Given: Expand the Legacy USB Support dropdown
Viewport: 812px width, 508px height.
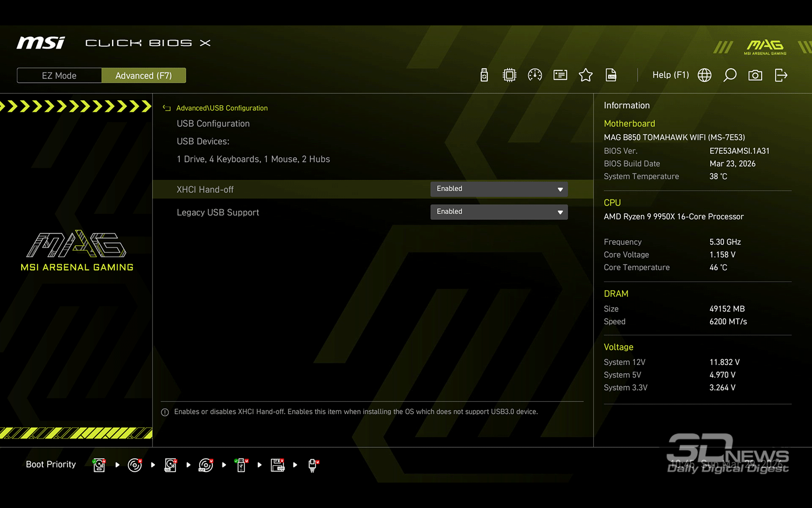Looking at the screenshot, I should (499, 212).
